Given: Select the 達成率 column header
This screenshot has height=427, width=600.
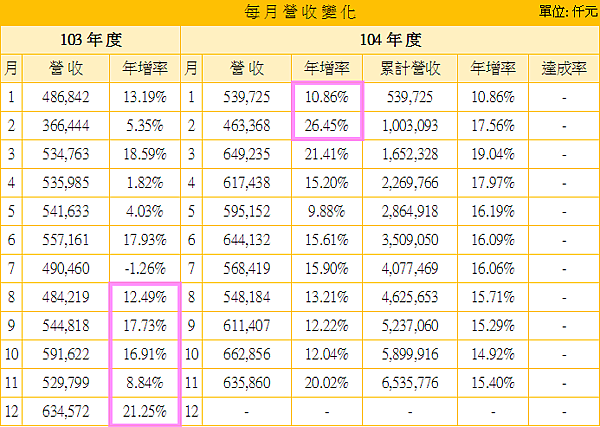Looking at the screenshot, I should 564,68.
